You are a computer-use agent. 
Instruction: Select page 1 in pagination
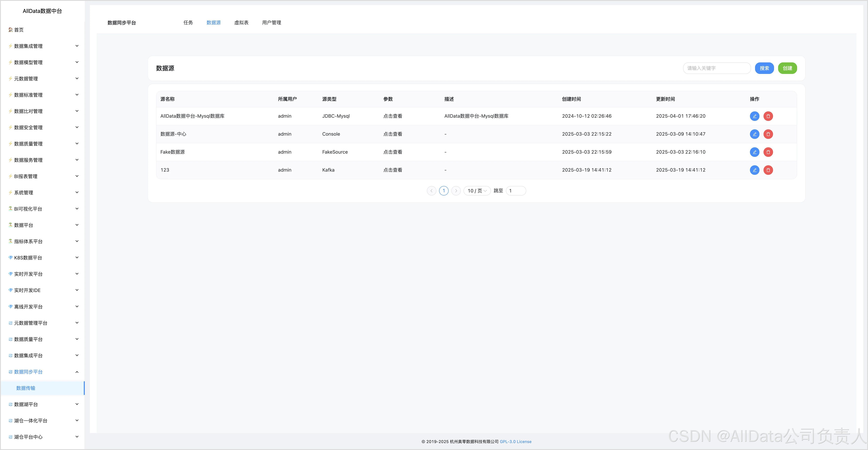click(x=444, y=191)
